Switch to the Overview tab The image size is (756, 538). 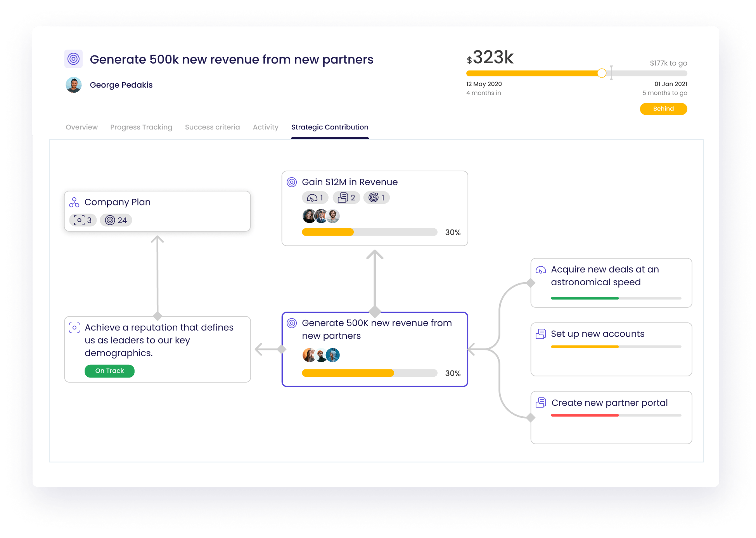[x=81, y=127]
